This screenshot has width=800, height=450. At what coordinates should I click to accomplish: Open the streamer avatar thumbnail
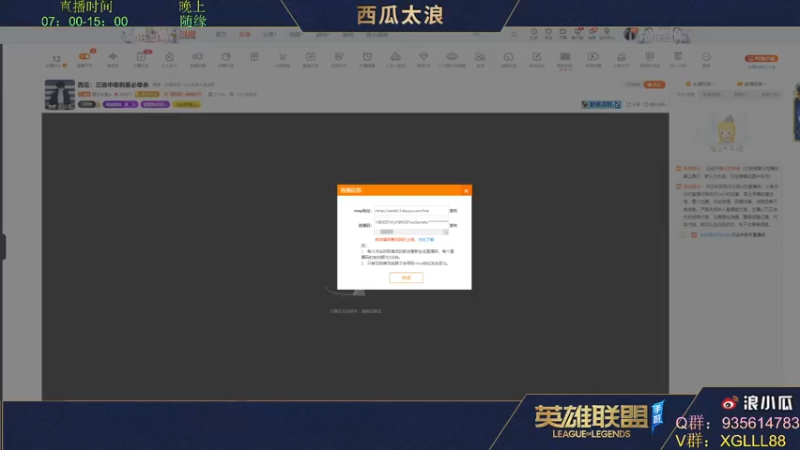point(60,94)
